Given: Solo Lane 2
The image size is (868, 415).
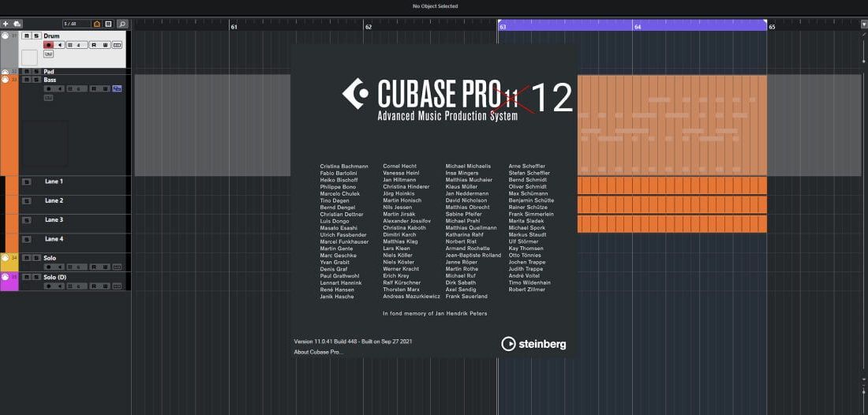Looking at the screenshot, I should 27,201.
